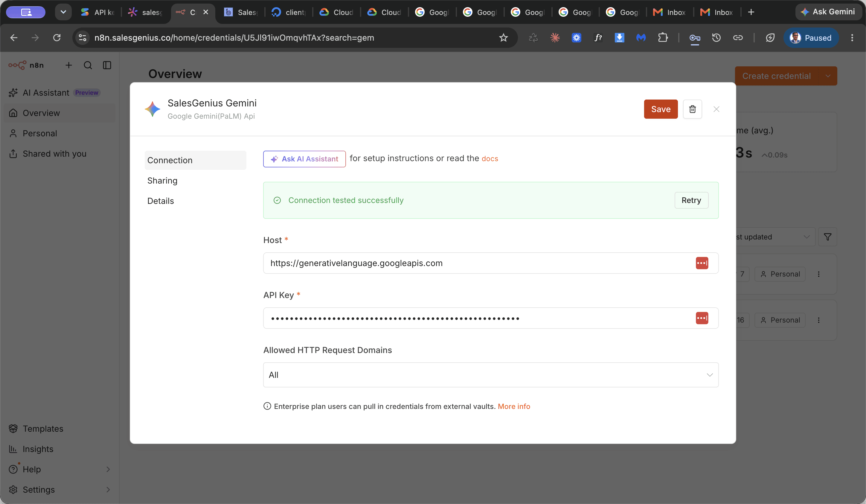Open the password manager key icon
This screenshot has height=504, width=866.
(695, 38)
